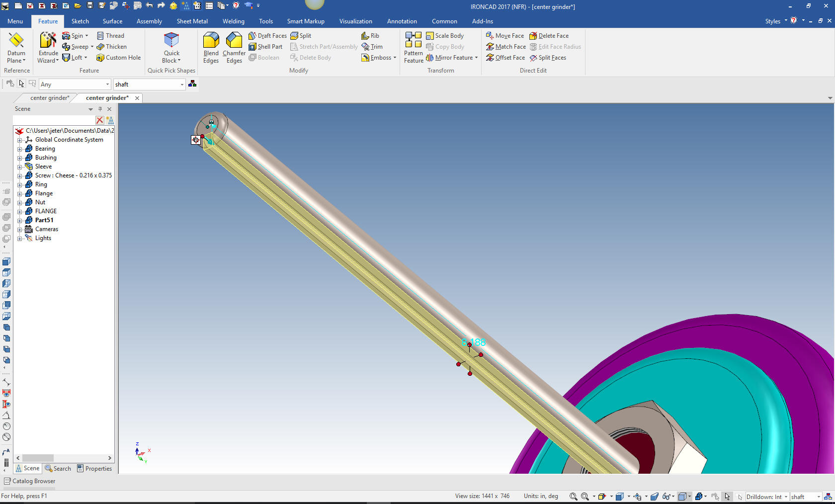
Task: Toggle auto-hide pin on Scene panel
Action: point(100,109)
